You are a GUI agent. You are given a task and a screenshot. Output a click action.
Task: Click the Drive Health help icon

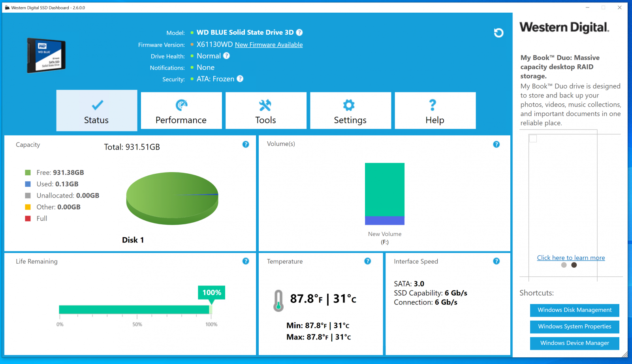click(226, 56)
